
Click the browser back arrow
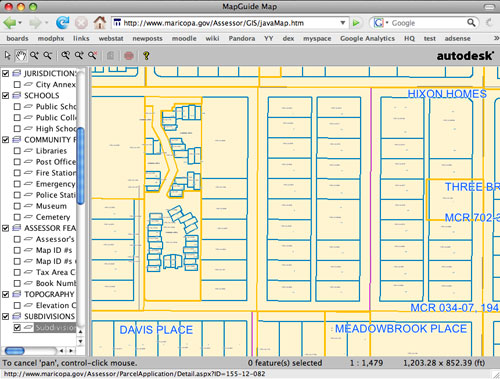9,23
